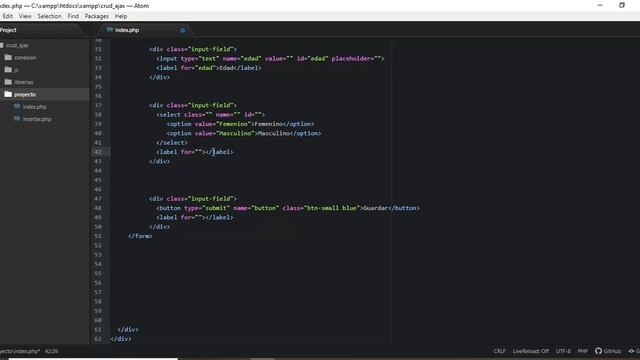Open the Help menu
Screen dimensions: 640x360
click(x=121, y=16)
